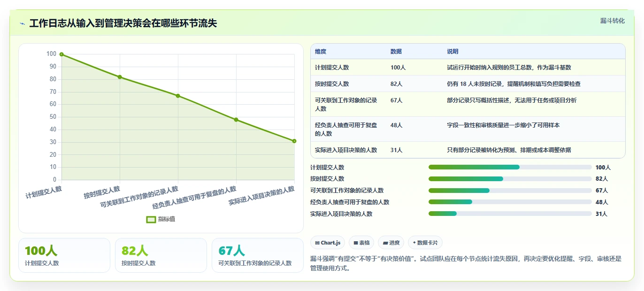The height and width of the screenshot is (291, 644).
Task: Select the chart data point at value 48
Action: pos(236,120)
